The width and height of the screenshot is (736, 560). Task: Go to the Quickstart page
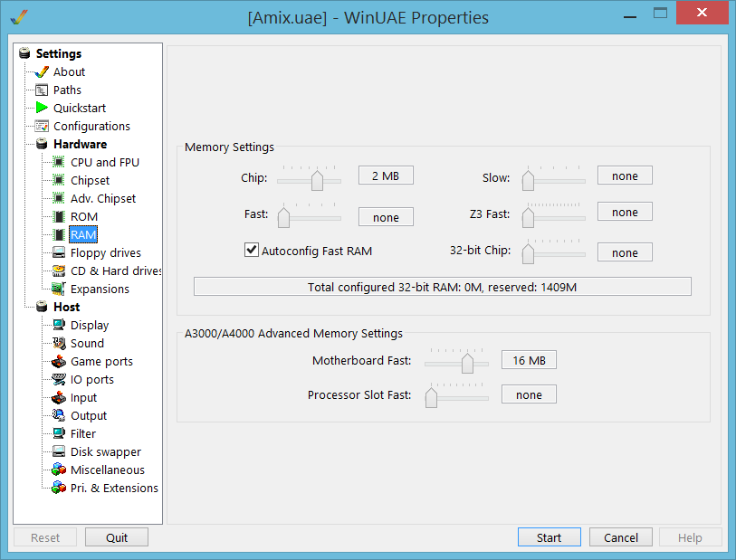point(80,109)
